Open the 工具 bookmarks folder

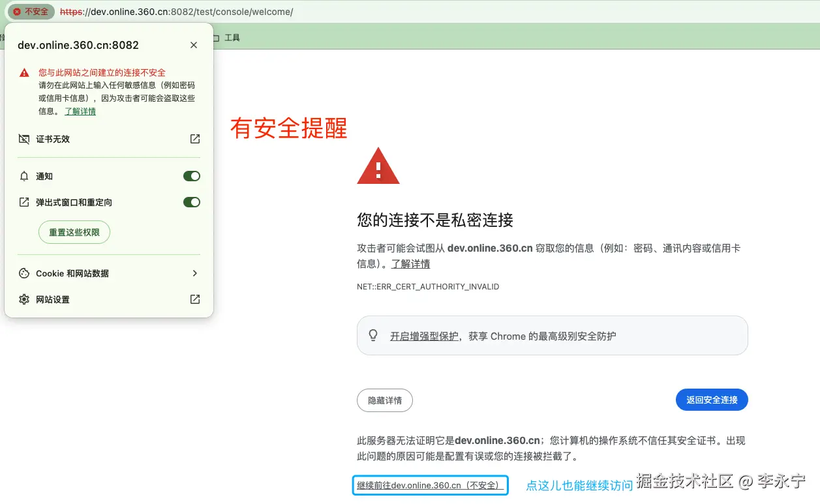[226, 38]
